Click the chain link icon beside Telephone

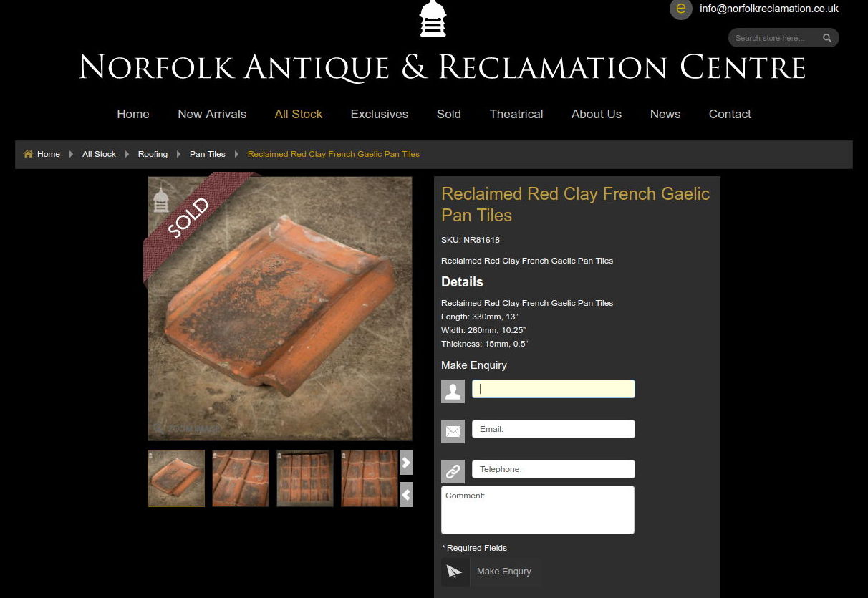(453, 471)
